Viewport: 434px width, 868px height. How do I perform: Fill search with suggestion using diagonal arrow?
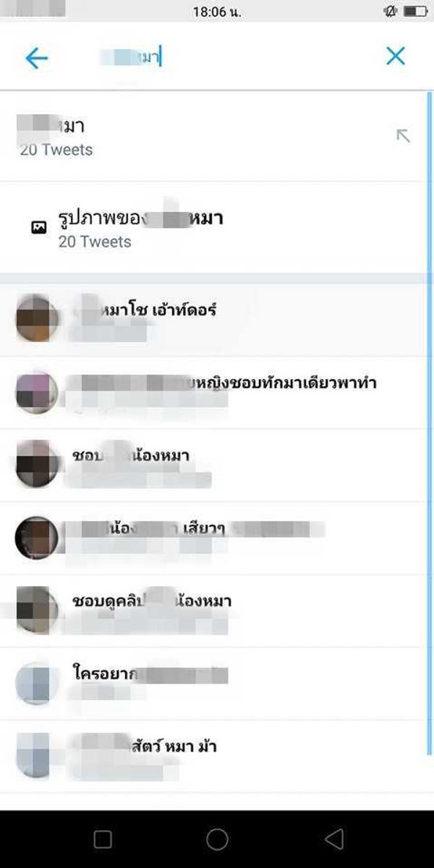click(x=403, y=135)
